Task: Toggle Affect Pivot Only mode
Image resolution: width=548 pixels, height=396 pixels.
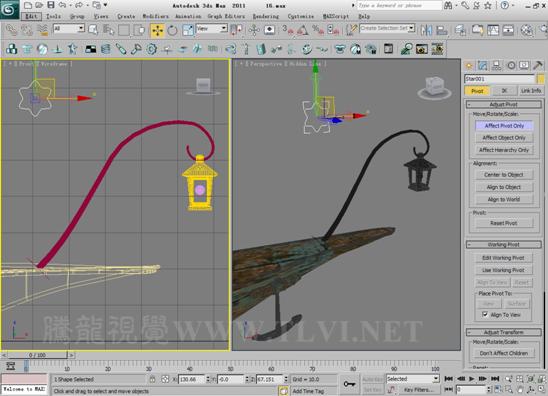Action: [x=504, y=125]
